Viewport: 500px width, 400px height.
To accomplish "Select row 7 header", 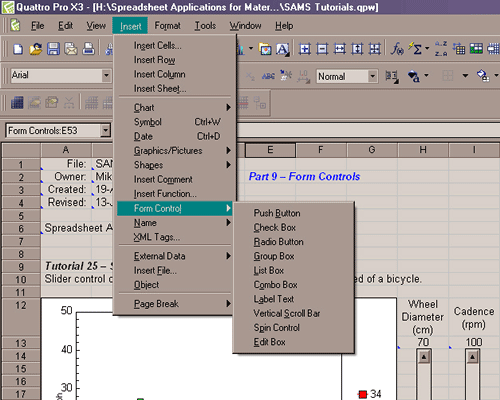I will coord(21,241).
